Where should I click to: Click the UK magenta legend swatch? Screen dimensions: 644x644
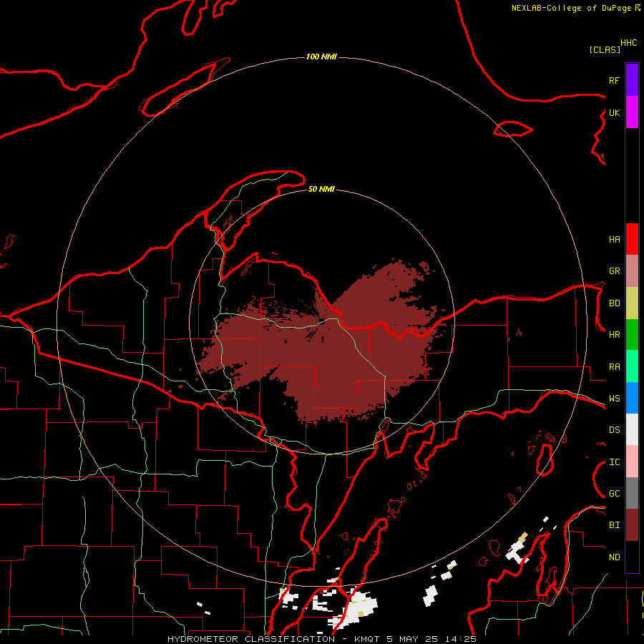pyautogui.click(x=632, y=112)
